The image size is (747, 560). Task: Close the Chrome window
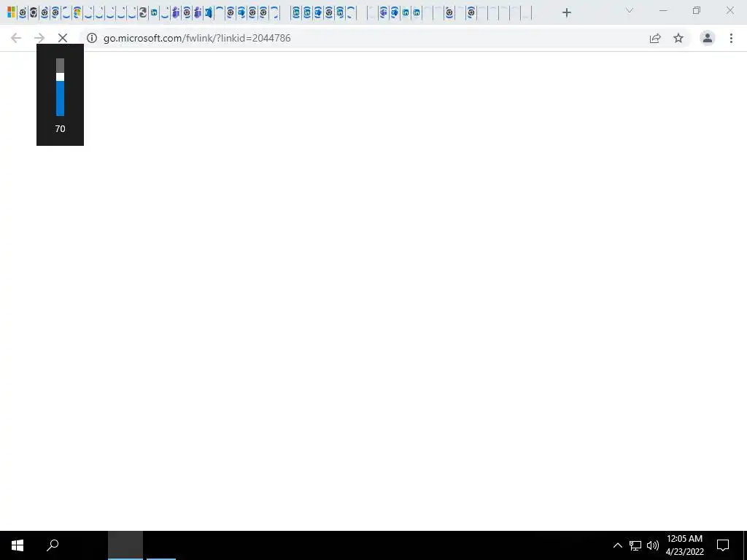pyautogui.click(x=729, y=10)
